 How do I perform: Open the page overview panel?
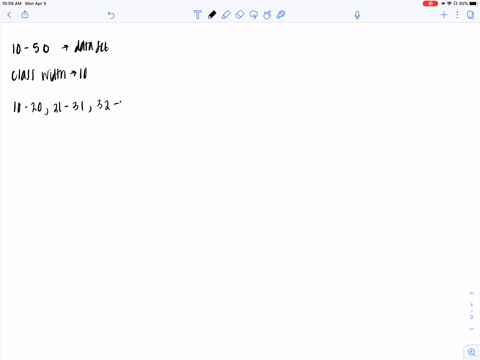[470, 15]
